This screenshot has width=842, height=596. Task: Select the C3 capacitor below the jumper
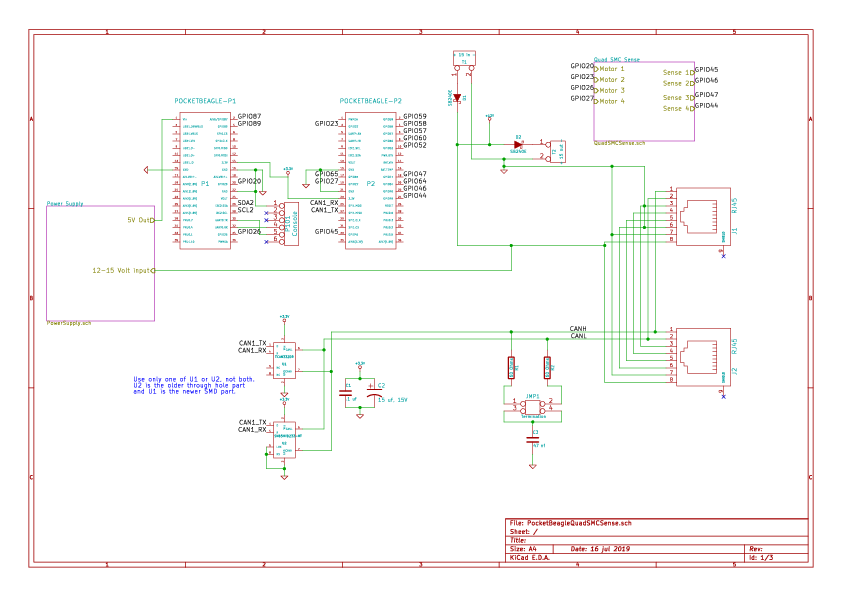coord(533,440)
